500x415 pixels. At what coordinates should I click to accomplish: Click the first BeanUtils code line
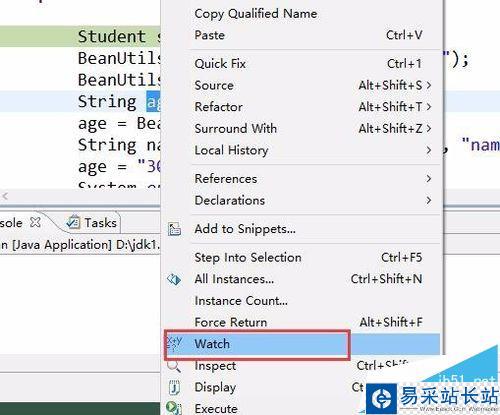pos(119,58)
